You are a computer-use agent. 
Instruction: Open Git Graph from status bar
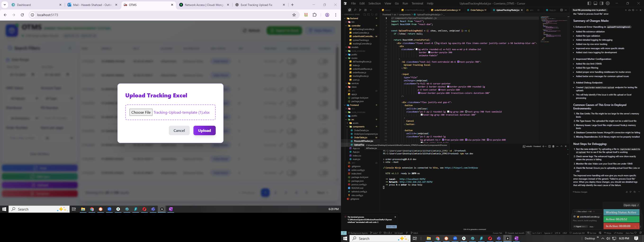click(x=398, y=233)
